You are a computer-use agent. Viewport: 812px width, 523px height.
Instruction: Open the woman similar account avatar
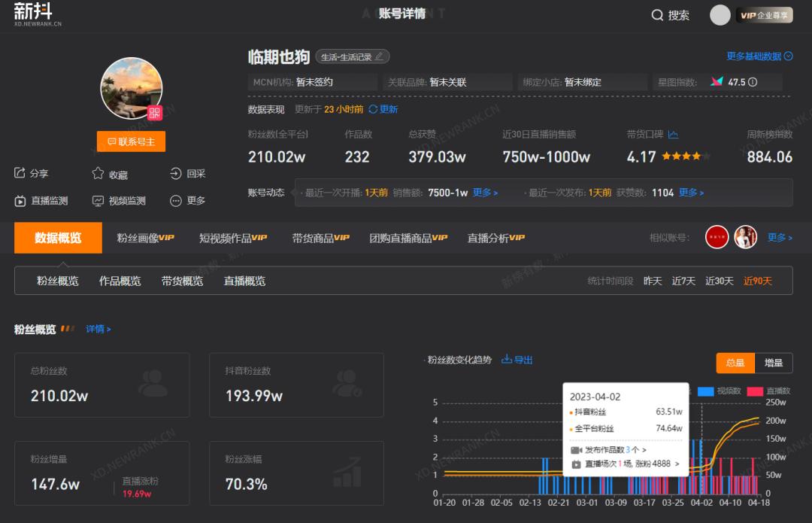(746, 237)
